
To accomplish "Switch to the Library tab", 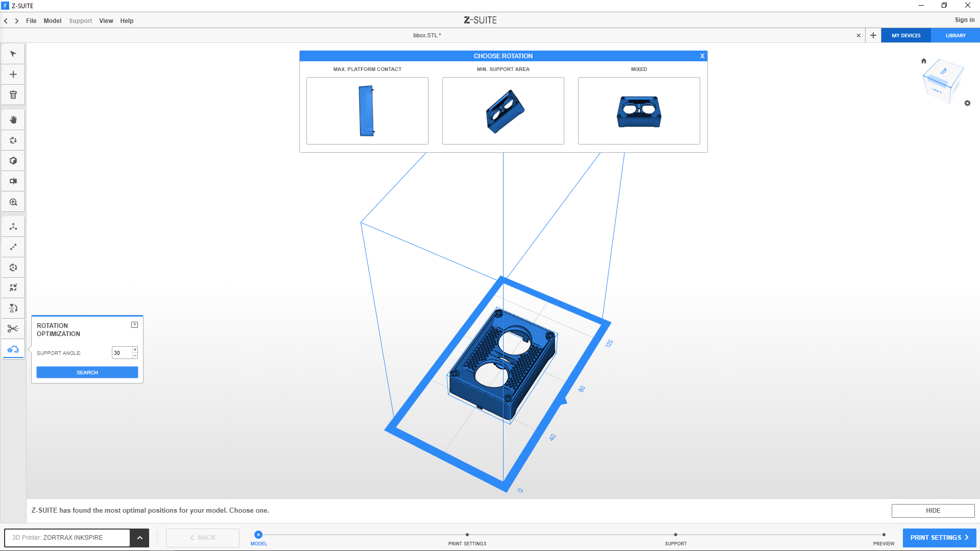I will [955, 36].
